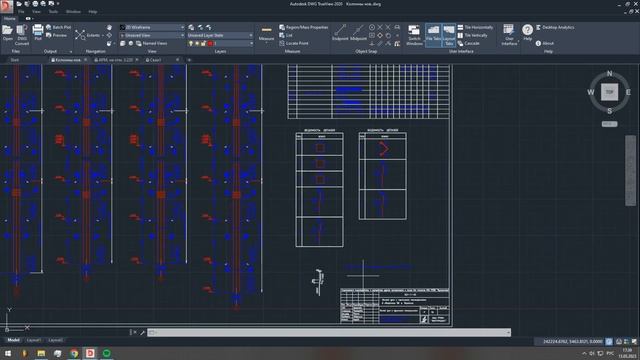
Task: Click Tile Horizontally
Action: click(x=475, y=27)
